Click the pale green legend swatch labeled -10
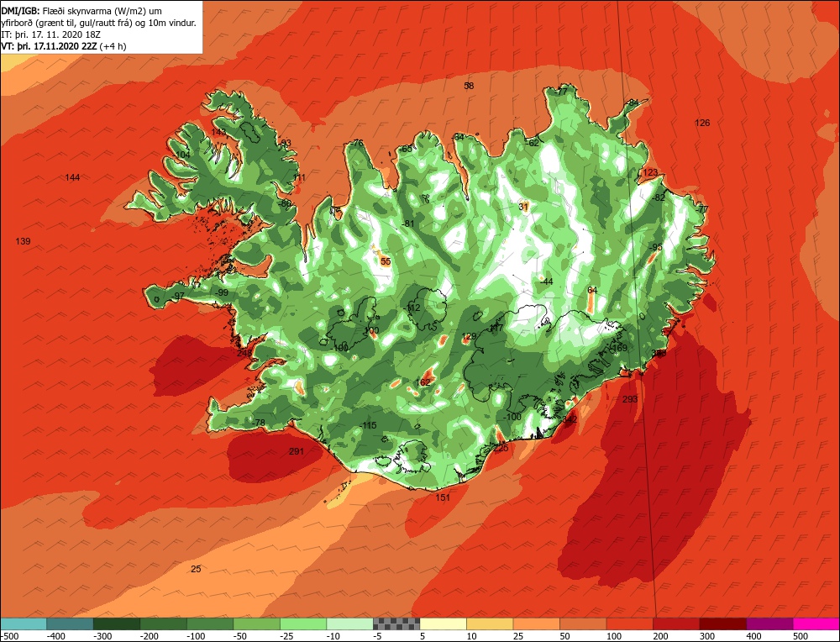 pos(349,624)
